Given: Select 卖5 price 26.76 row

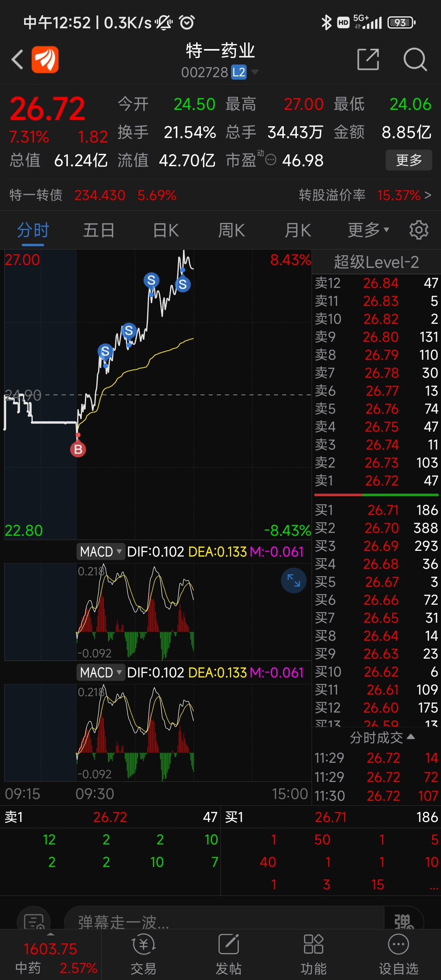Looking at the screenshot, I should click(376, 409).
